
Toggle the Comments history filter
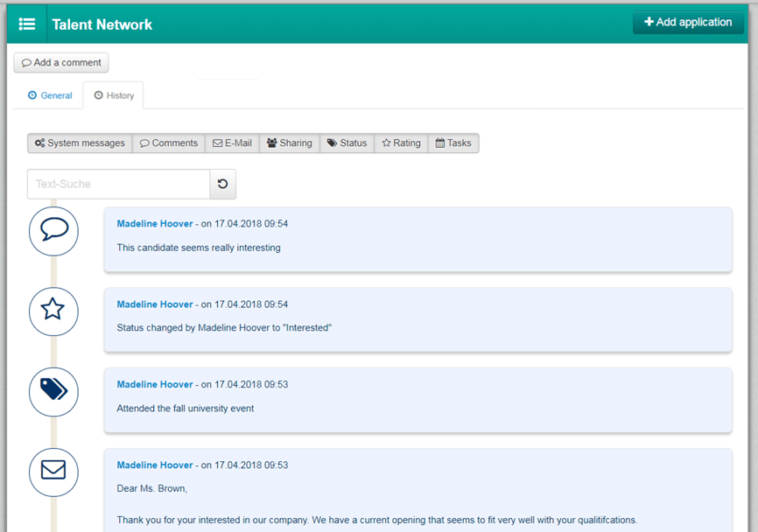pos(169,143)
